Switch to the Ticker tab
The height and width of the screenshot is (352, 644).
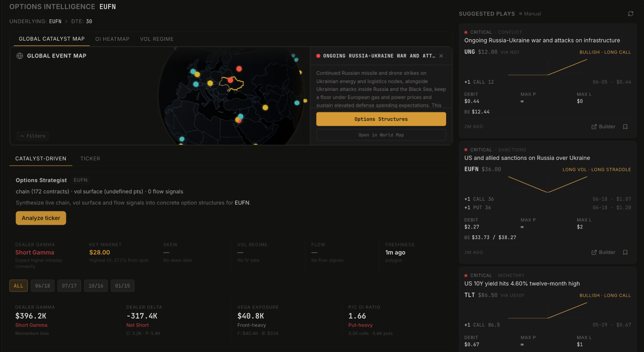(90, 159)
